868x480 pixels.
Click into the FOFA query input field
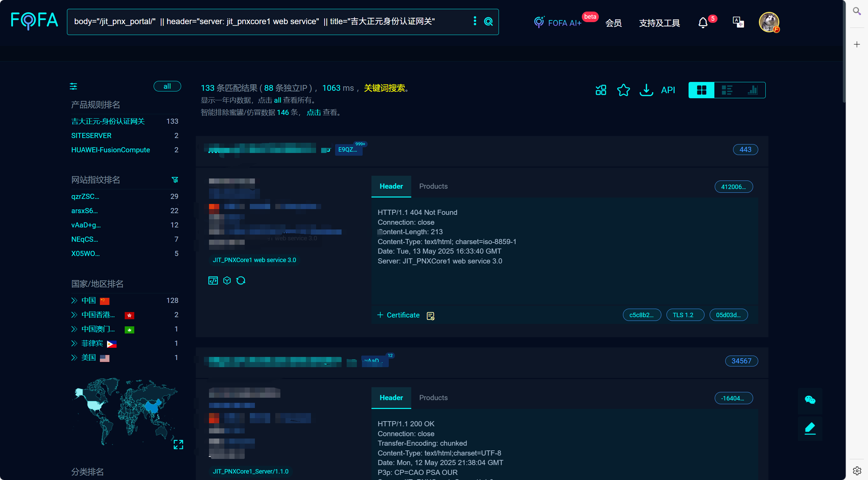(x=268, y=22)
